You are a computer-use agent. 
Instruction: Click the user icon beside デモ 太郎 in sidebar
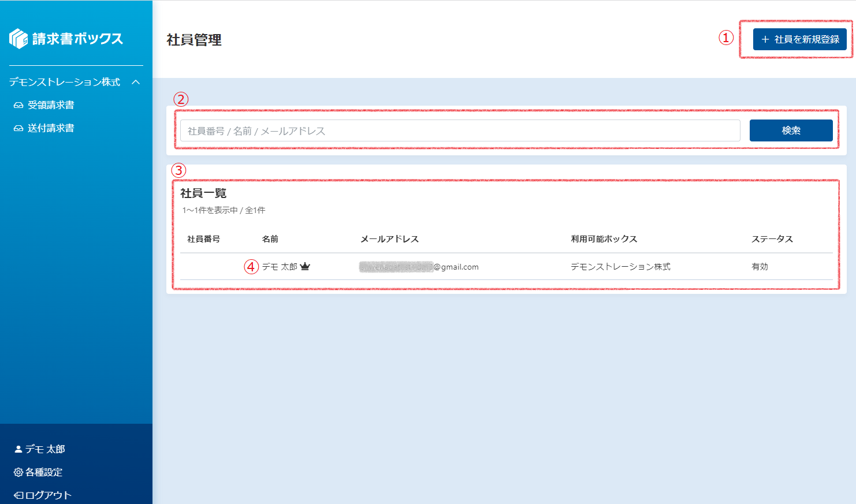[18, 449]
